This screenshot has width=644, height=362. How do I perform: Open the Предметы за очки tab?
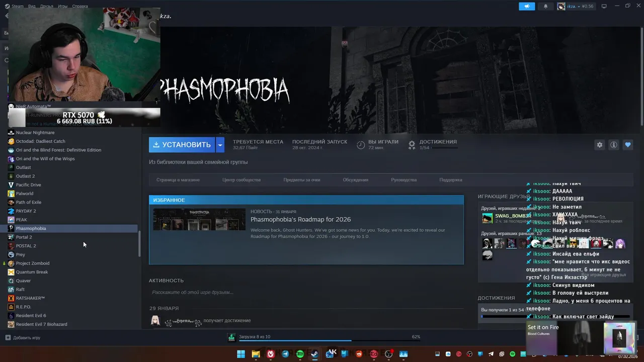tap(302, 179)
